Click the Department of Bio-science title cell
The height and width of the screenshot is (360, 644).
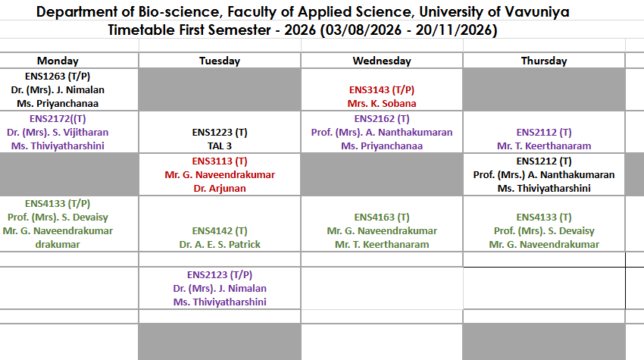(x=303, y=11)
